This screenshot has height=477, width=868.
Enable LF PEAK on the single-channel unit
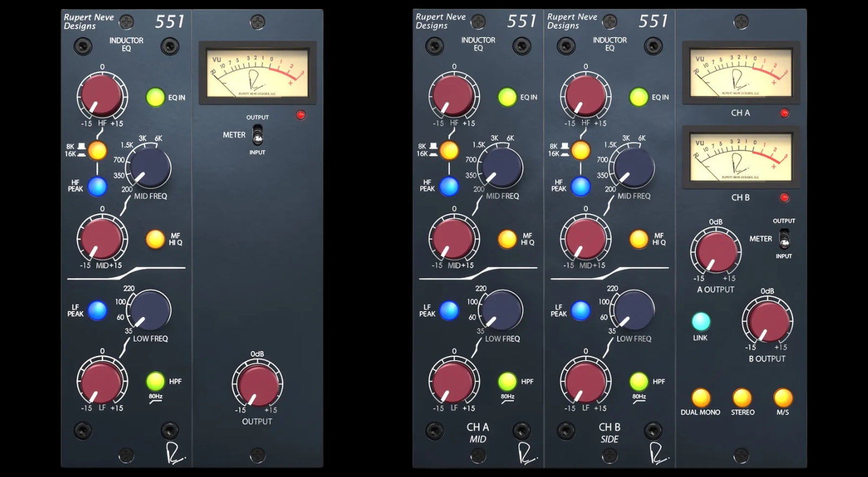pyautogui.click(x=98, y=311)
